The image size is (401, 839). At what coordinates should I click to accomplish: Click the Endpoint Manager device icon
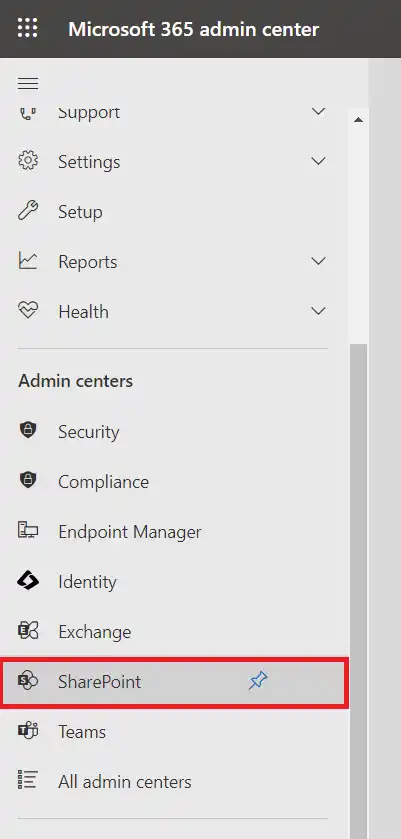click(x=28, y=531)
